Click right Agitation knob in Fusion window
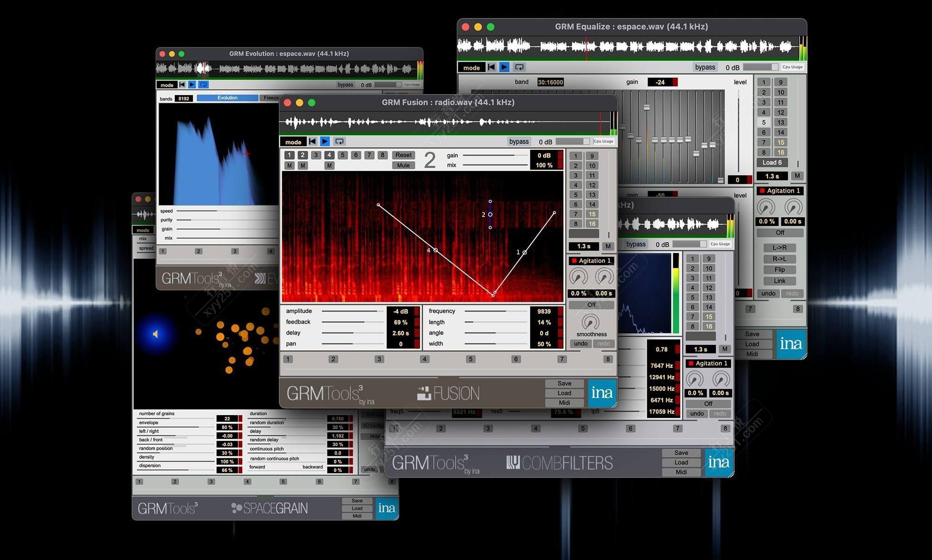 (604, 276)
